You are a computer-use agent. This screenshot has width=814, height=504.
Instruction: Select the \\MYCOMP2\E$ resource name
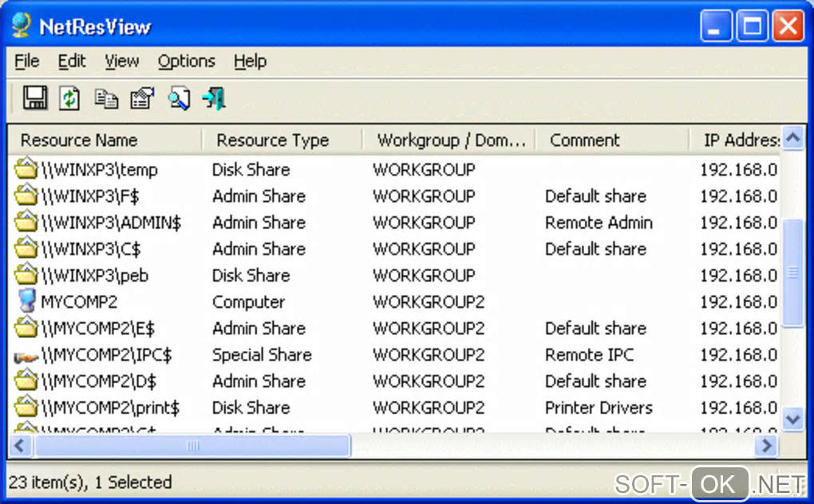click(98, 329)
